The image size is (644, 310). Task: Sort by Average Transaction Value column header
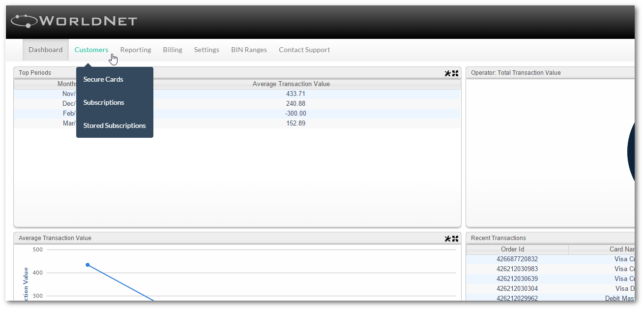tap(291, 84)
